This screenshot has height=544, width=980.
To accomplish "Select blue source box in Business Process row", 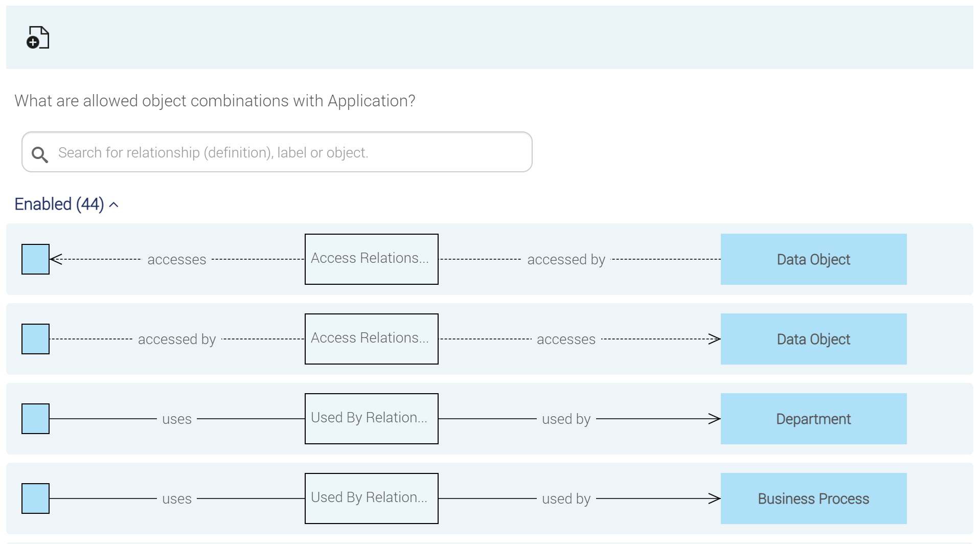I will pos(35,498).
